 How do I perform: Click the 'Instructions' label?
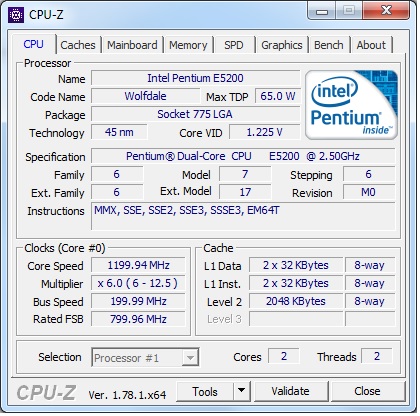click(56, 211)
